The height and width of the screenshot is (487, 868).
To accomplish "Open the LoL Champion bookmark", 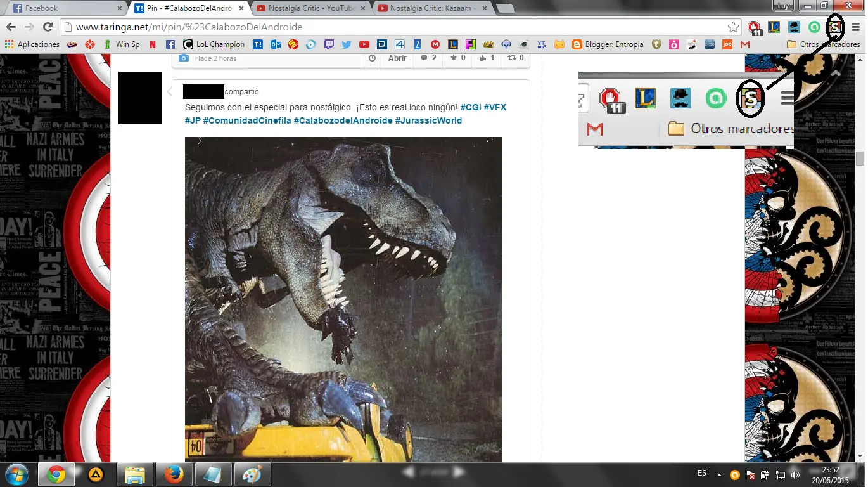I will (214, 44).
